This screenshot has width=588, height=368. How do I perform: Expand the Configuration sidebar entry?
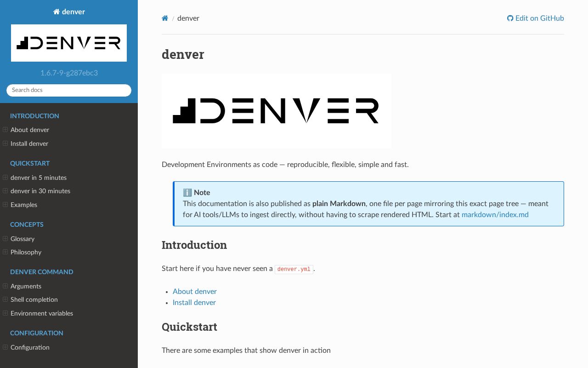(x=6, y=347)
